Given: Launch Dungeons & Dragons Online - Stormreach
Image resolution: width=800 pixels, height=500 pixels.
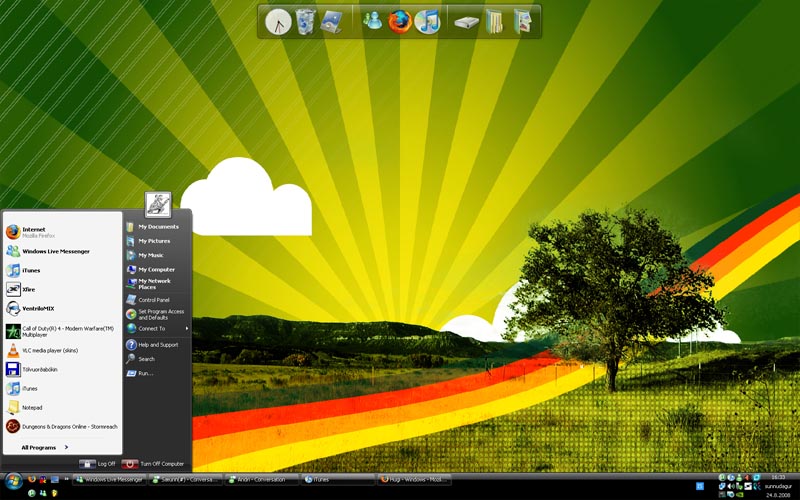Looking at the screenshot, I should pos(62,427).
